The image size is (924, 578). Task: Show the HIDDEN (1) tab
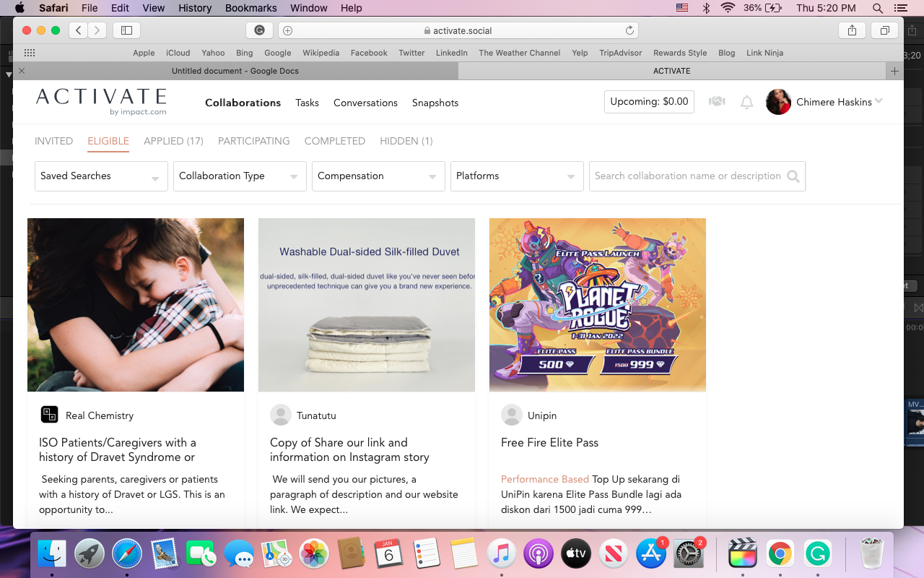point(406,141)
